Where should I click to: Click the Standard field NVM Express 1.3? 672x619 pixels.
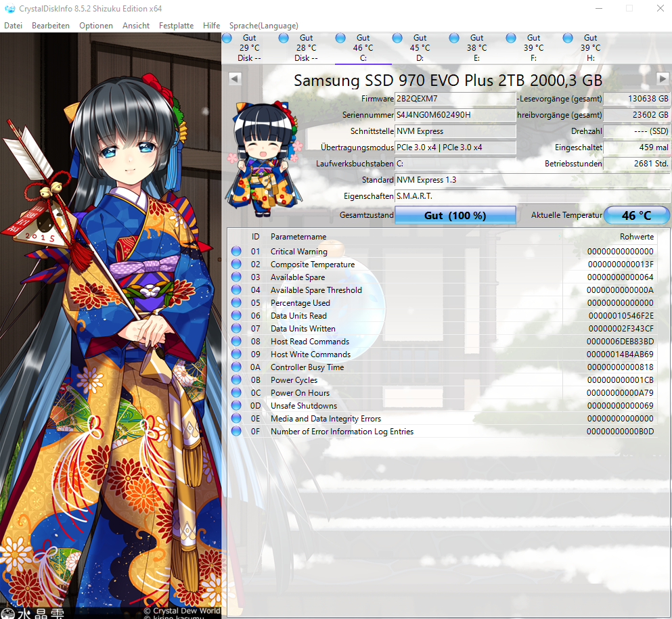click(x=532, y=180)
